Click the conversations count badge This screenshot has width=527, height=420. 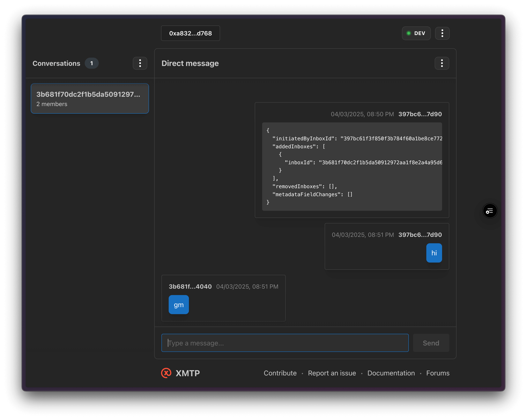[x=91, y=63]
